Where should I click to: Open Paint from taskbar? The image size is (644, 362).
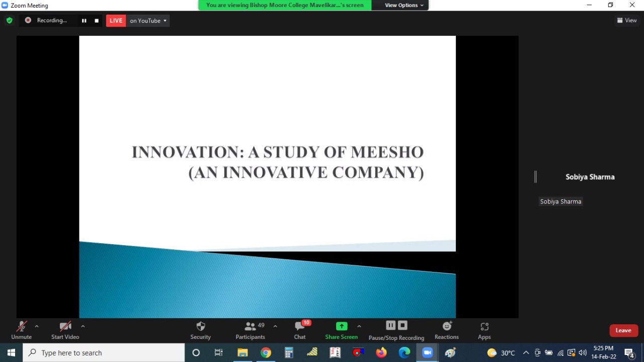click(451, 353)
